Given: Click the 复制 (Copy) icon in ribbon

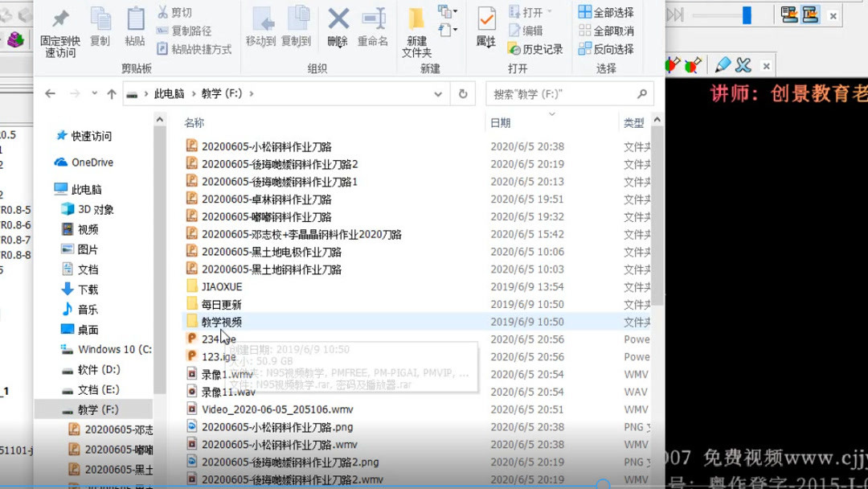Looking at the screenshot, I should pyautogui.click(x=100, y=24).
